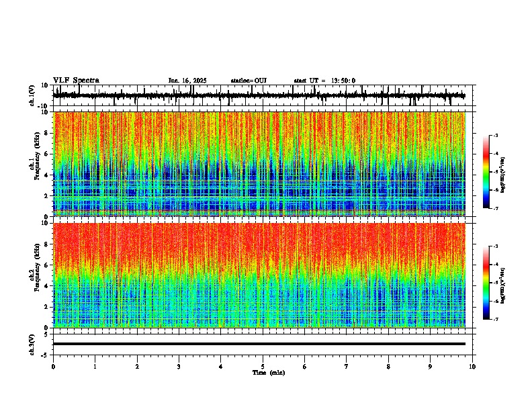This screenshot has height=411, width=532.
Task: Click the "4" kHz tick on ch.1 spectrogram
Action: tap(46, 175)
